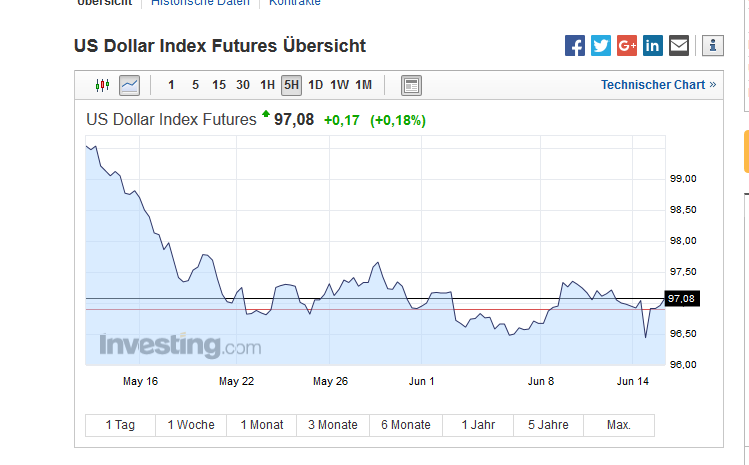Click the Google Plus share icon
Image resolution: width=749 pixels, height=465 pixels.
pyautogui.click(x=627, y=45)
